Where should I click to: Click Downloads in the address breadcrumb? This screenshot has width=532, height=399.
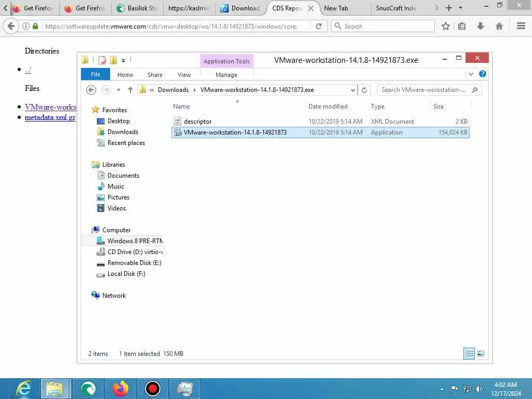tap(173, 90)
